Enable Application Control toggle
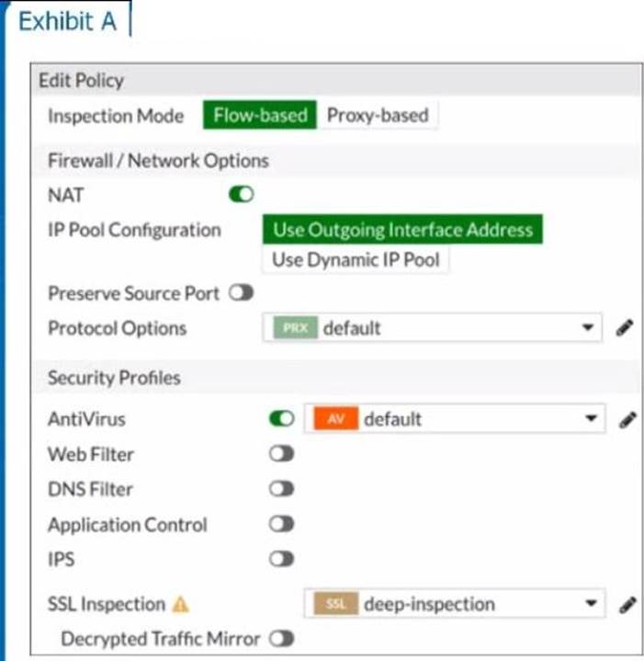The height and width of the screenshot is (661, 644). 282,524
